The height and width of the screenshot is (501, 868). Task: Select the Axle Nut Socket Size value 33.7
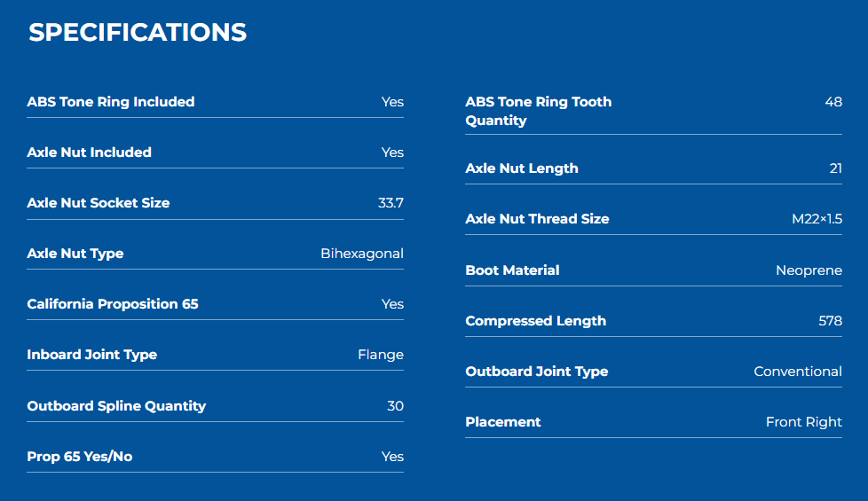391,203
